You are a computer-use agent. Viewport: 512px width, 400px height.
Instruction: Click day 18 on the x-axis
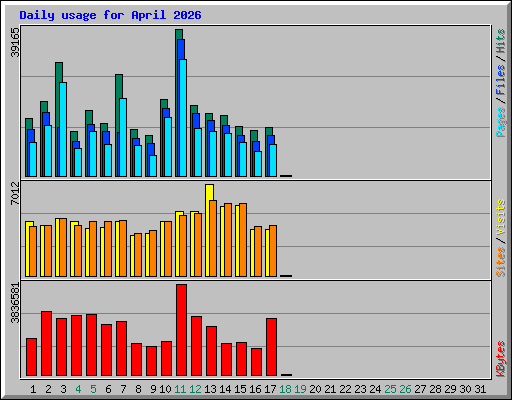[x=285, y=389]
